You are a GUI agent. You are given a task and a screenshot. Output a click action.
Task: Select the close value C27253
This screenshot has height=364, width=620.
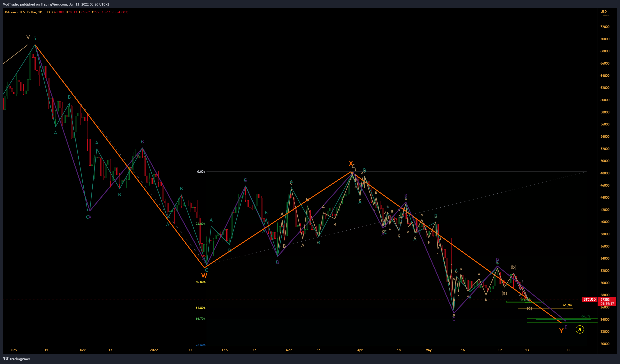(97, 12)
